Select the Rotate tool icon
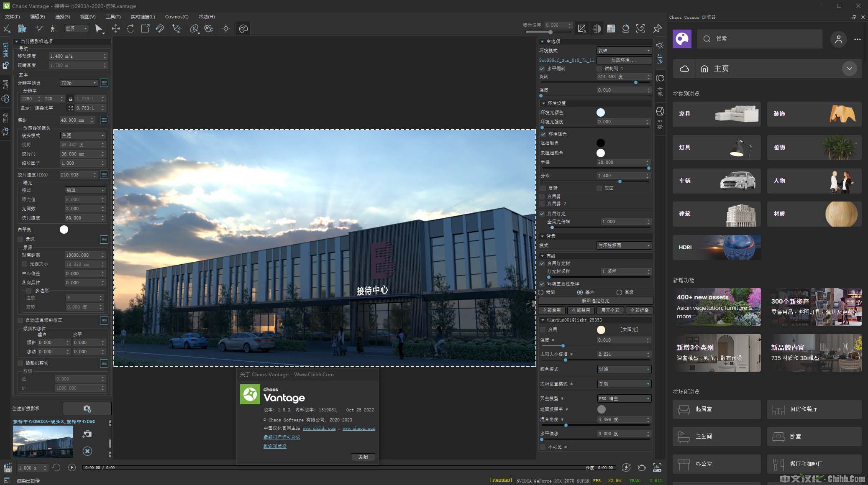This screenshot has height=485, width=868. 131,28
